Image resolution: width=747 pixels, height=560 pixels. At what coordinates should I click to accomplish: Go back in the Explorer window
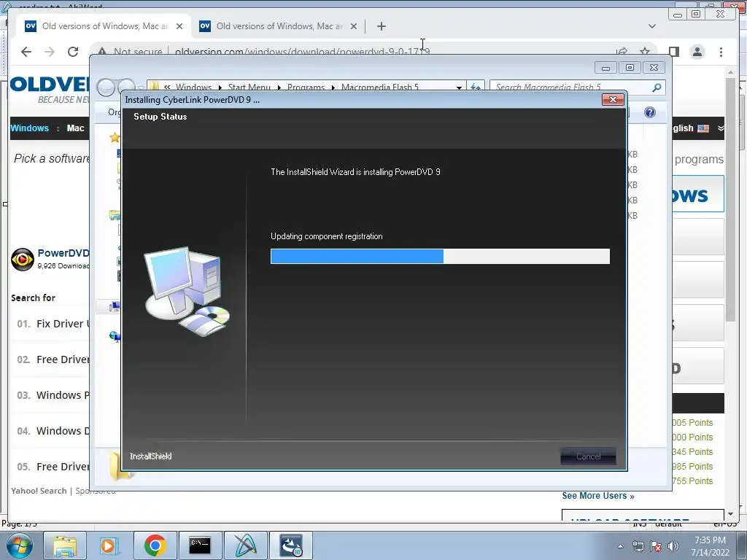[x=106, y=87]
